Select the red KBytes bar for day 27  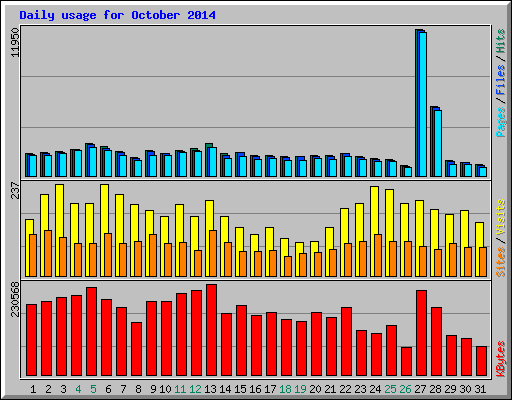click(421, 333)
